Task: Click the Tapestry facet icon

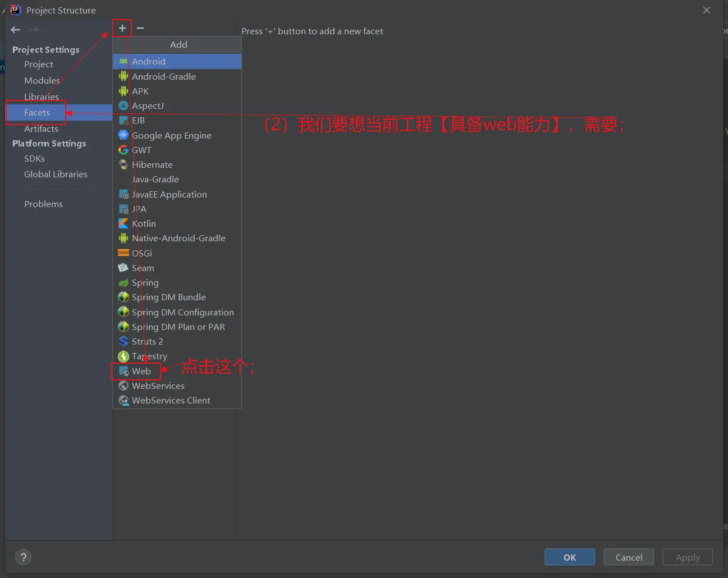Action: click(x=123, y=356)
